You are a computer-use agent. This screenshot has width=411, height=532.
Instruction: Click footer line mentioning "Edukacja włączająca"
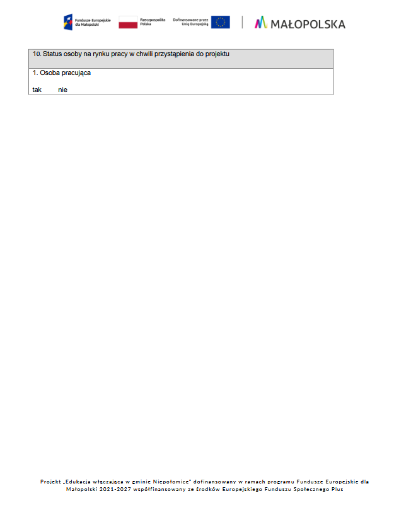[x=204, y=482]
